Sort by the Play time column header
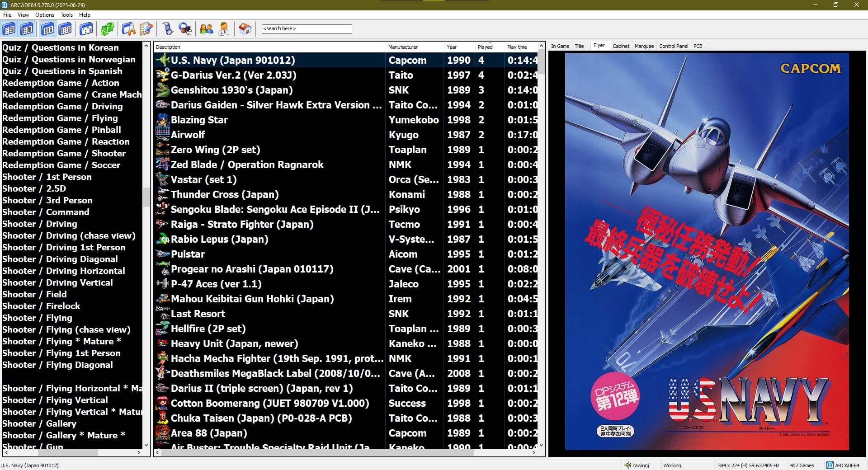 pyautogui.click(x=521, y=47)
